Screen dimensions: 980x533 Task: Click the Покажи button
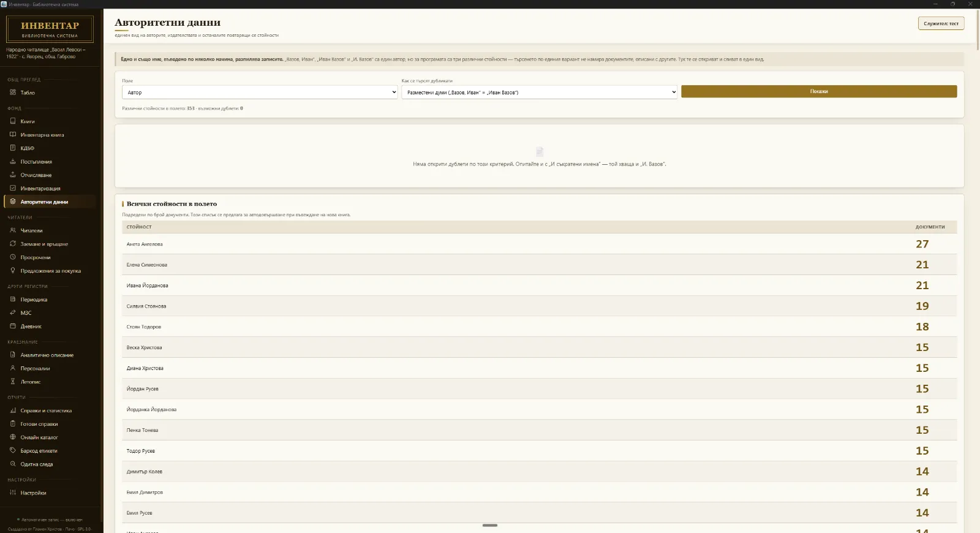click(x=819, y=91)
